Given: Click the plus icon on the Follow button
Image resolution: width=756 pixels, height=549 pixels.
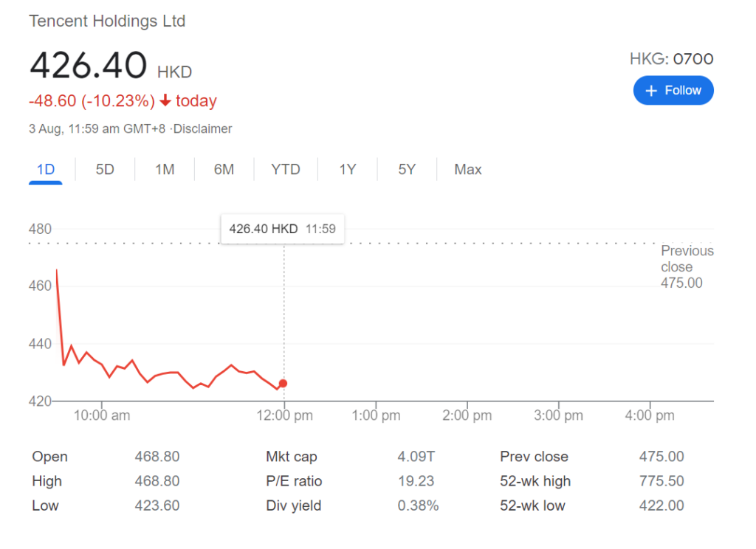Looking at the screenshot, I should [650, 91].
